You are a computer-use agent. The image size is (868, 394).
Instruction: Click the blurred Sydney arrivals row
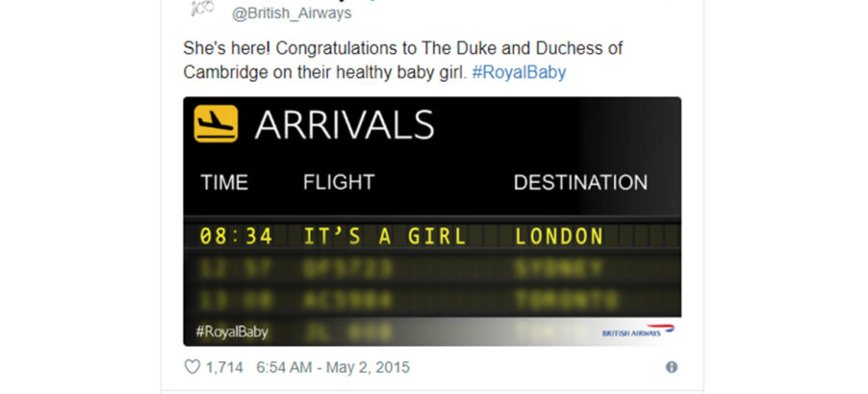tap(432, 269)
